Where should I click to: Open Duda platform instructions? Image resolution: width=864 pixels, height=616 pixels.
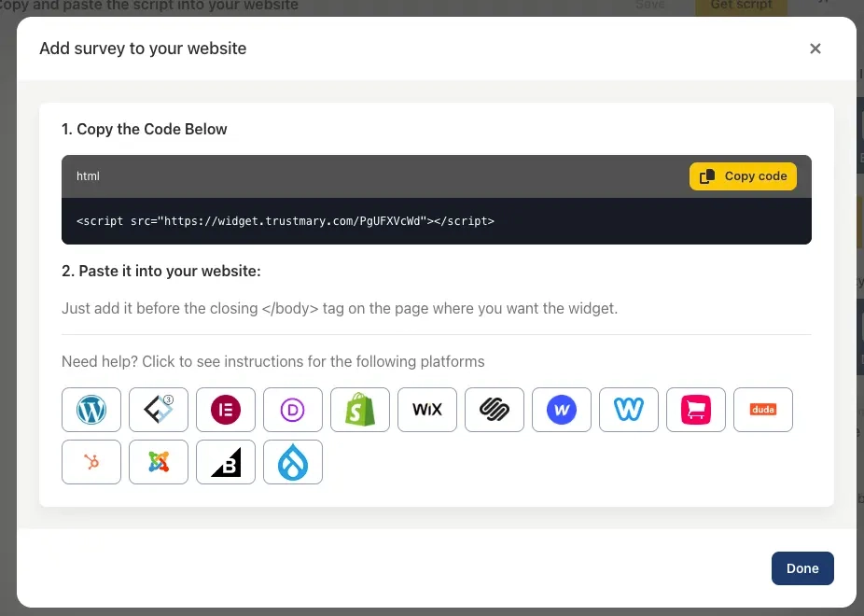coord(763,410)
